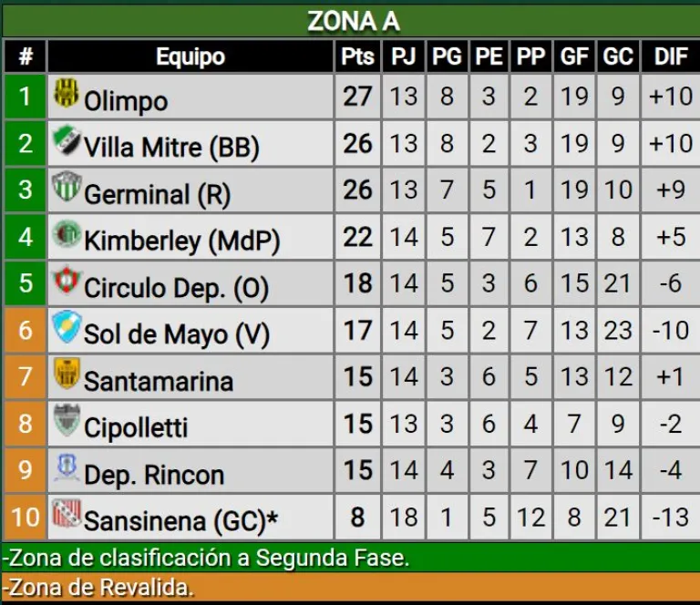The height and width of the screenshot is (605, 700).
Task: Select the DIF column header
Action: click(x=671, y=56)
